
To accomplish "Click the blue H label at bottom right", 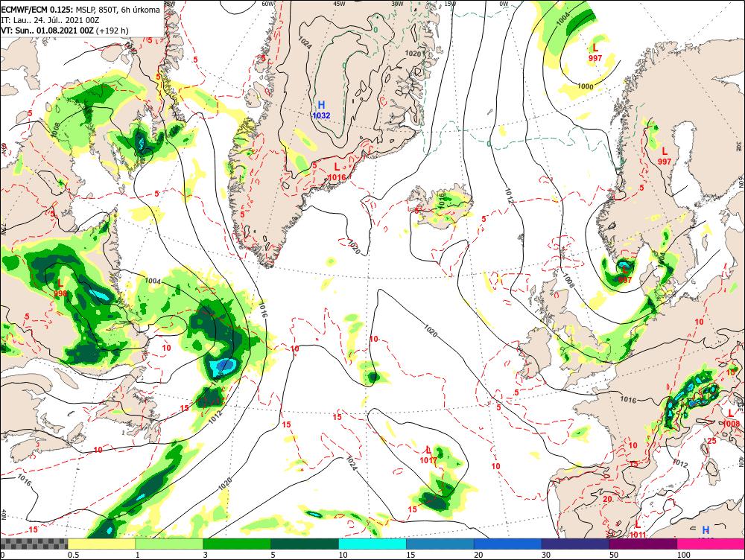I will coord(706,530).
